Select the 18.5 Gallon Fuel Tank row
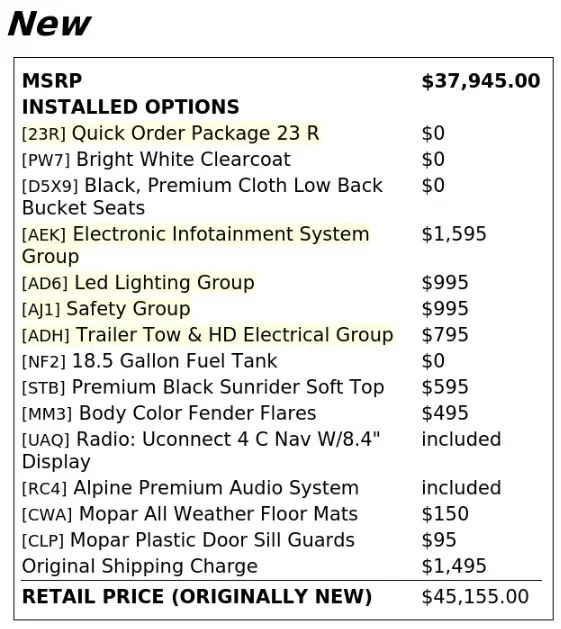The width and height of the screenshot is (561, 629). coord(149,361)
